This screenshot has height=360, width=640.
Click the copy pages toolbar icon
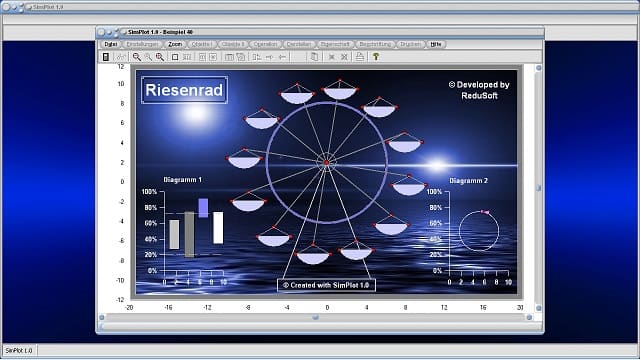tap(314, 57)
